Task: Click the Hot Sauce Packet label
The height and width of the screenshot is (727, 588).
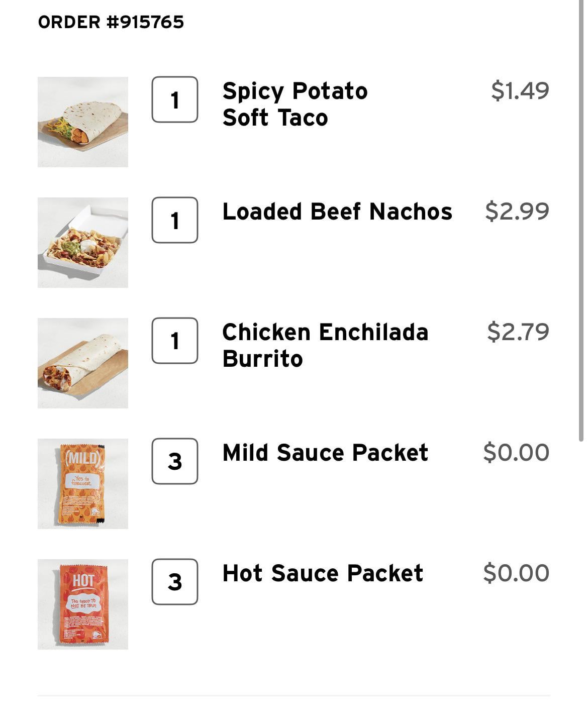Action: click(x=323, y=573)
